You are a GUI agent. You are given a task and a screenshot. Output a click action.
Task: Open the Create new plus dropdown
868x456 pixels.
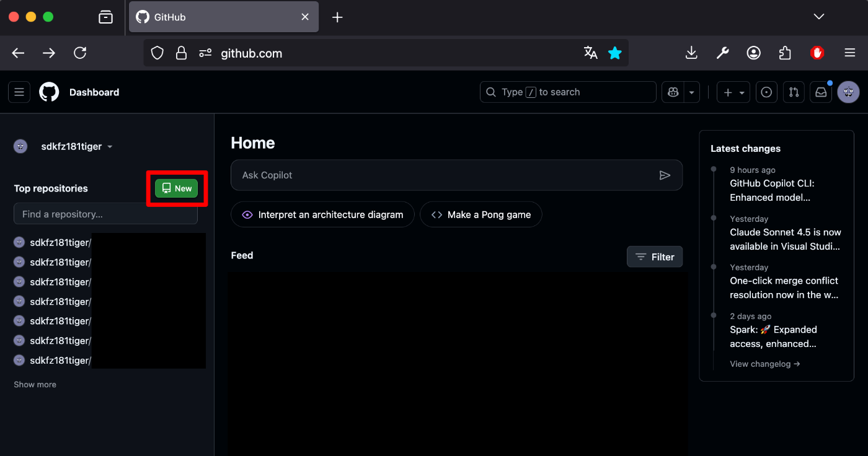(x=733, y=92)
